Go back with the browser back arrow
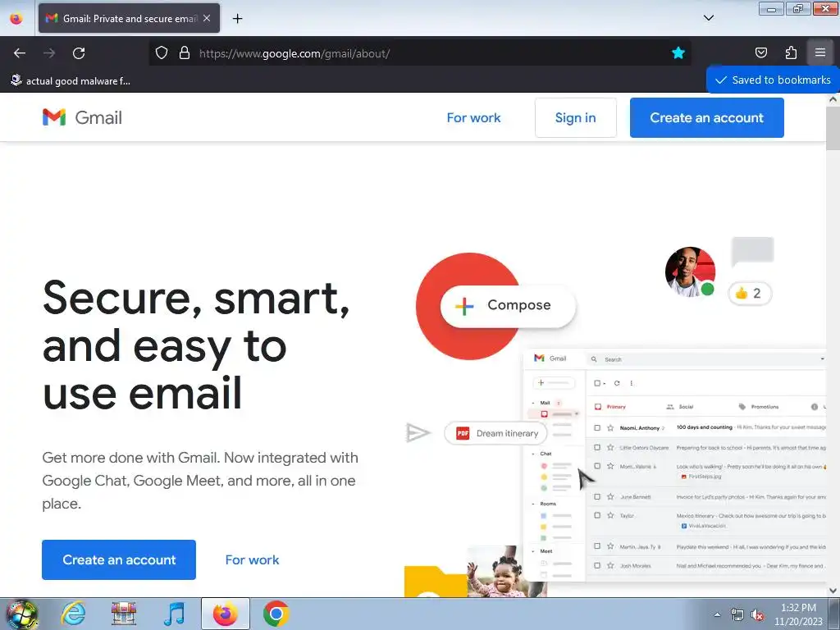Screen dimensions: 840x630 coord(20,53)
